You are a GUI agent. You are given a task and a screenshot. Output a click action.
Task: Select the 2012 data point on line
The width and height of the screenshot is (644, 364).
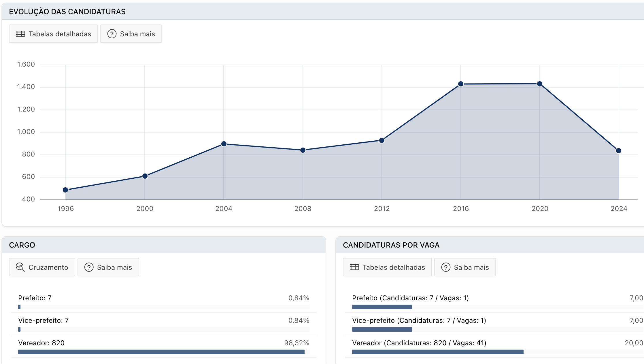[x=382, y=140]
